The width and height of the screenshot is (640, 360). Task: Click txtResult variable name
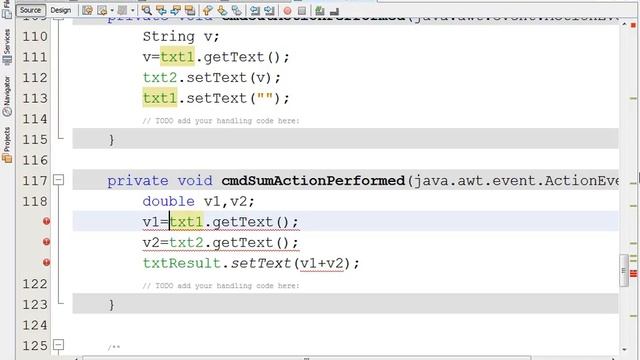pos(181,263)
